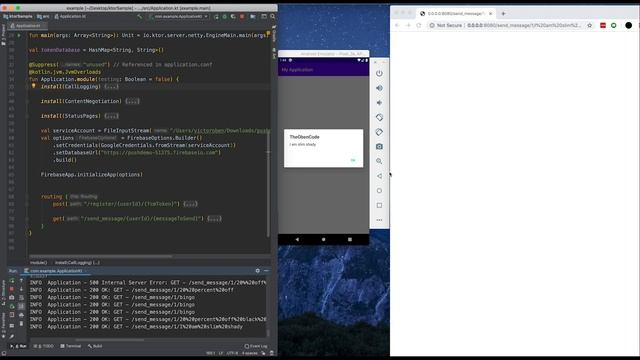Click Chrome send_message browser tab

455,13
